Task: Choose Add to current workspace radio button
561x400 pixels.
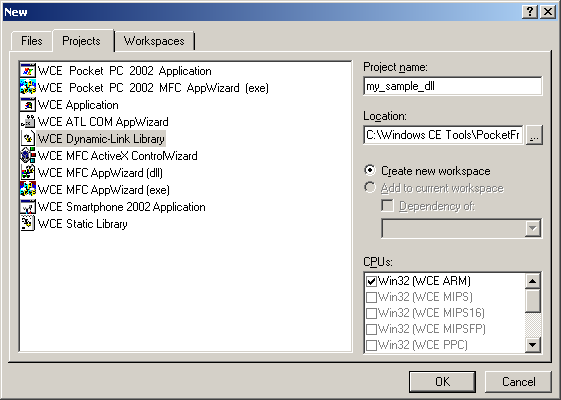Action: coord(370,187)
